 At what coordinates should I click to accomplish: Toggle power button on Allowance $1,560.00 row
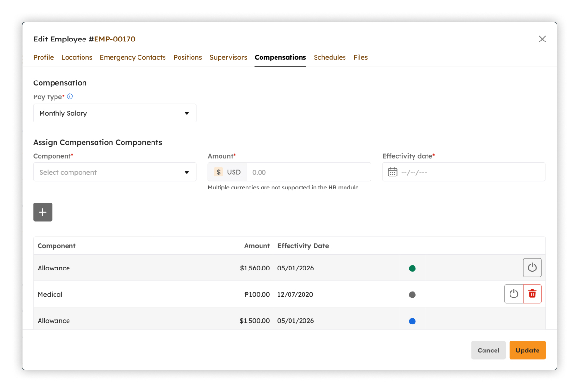[x=532, y=268]
